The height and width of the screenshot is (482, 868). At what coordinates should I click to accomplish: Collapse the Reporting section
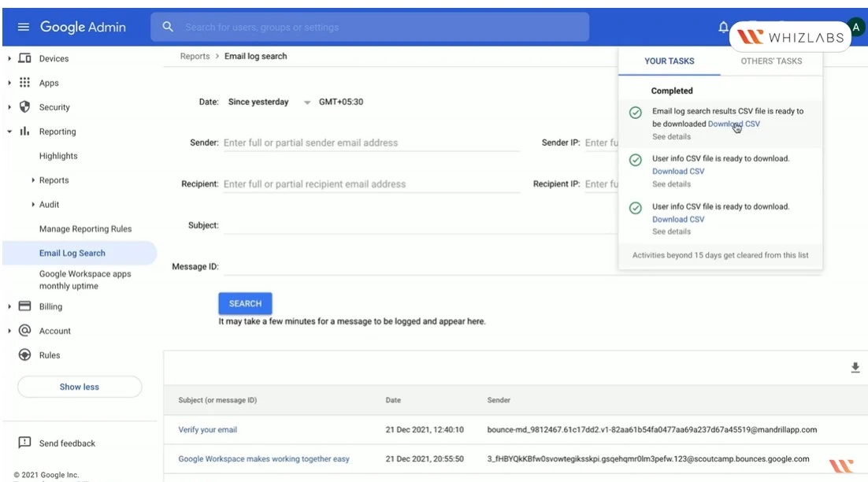(x=9, y=132)
